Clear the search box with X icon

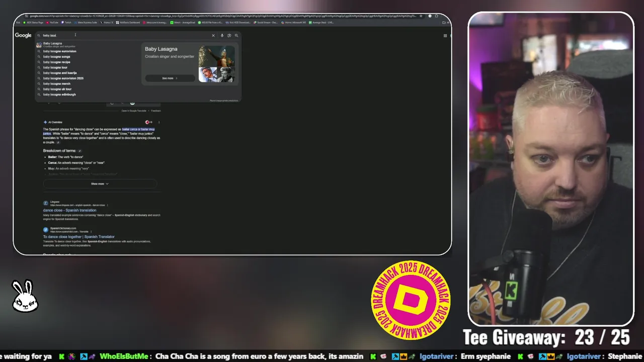pos(213,35)
